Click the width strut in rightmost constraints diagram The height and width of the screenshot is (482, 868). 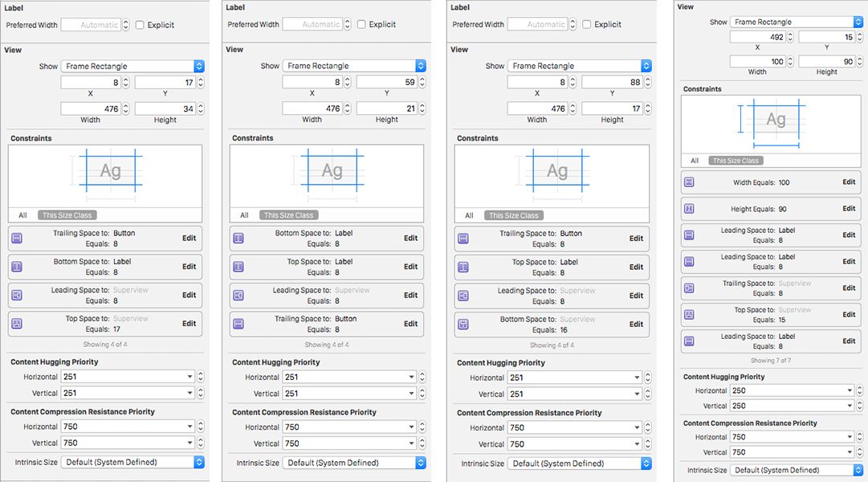coord(776,145)
